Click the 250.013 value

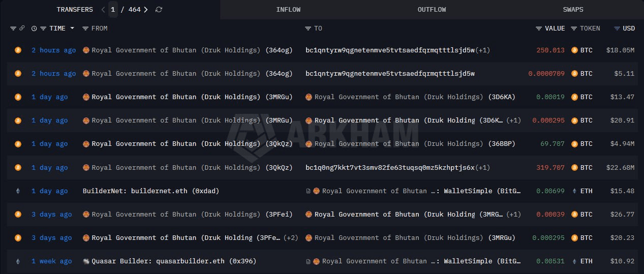tap(550, 50)
